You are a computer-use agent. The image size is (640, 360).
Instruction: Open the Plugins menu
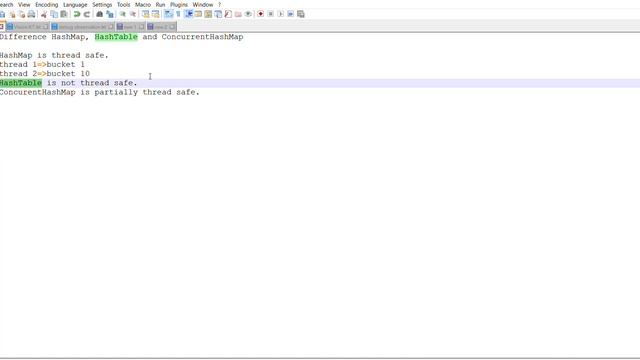point(179,4)
